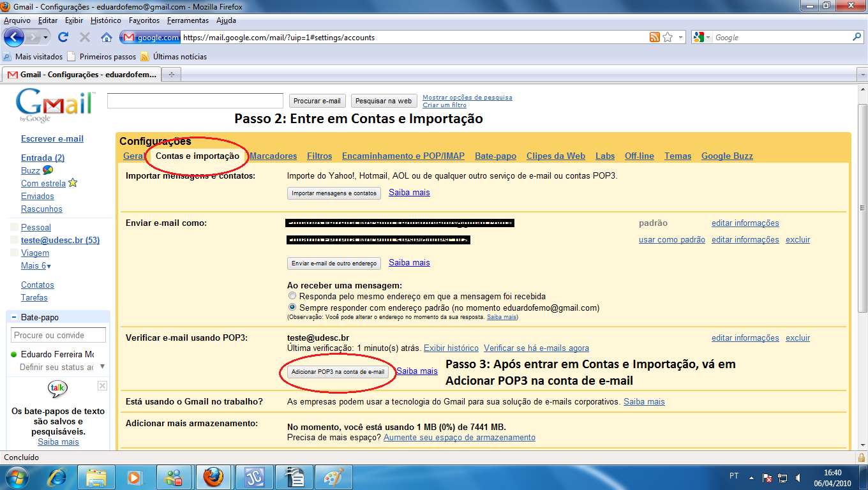
Task: Open the Google Buzz settings tab
Action: 727,156
